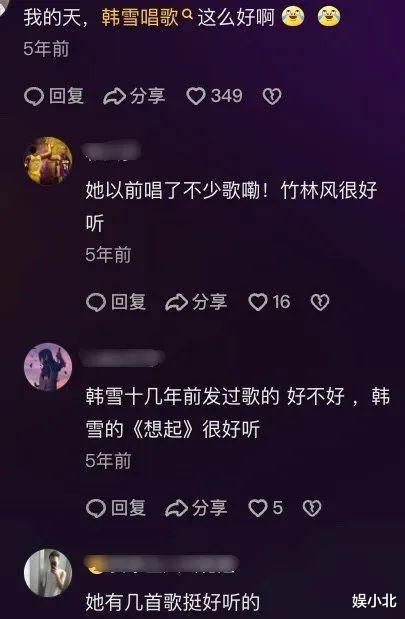Tap the comment text 她有几首歌挺好听的
405x619 pixels.
tap(173, 602)
